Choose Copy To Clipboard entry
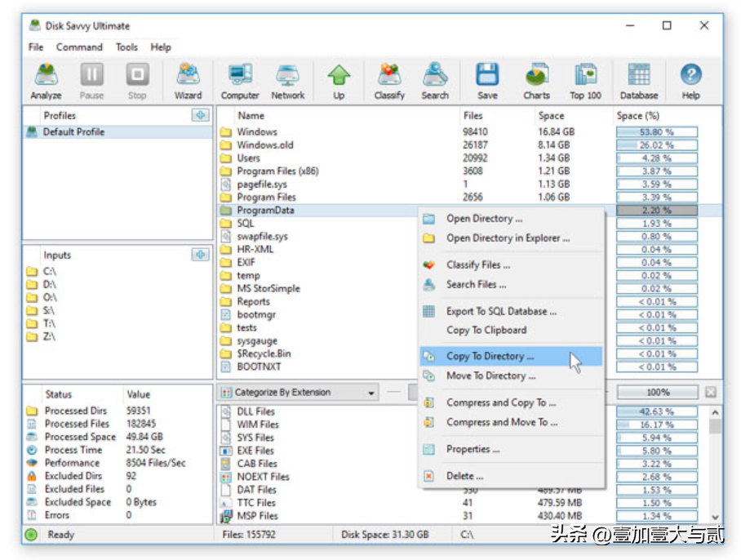This screenshot has height=560, width=741. pyautogui.click(x=512, y=330)
